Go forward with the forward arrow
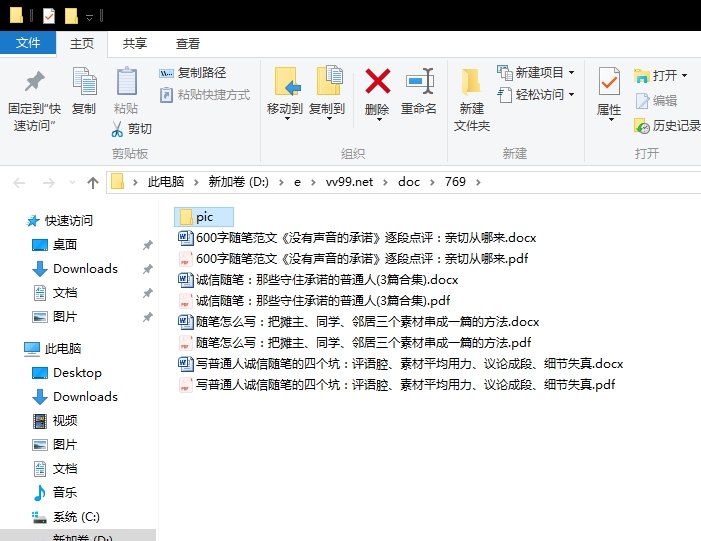The height and width of the screenshot is (541, 701). 48,182
